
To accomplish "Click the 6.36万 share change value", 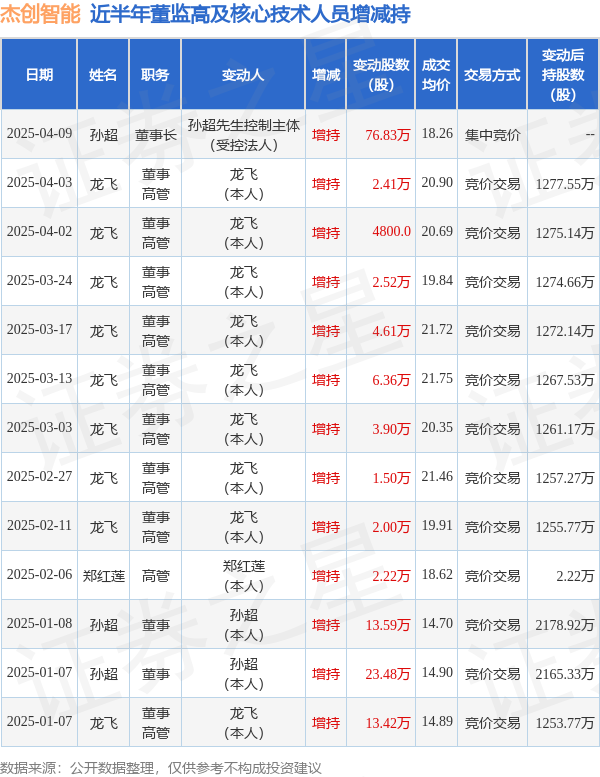I will (x=391, y=380).
